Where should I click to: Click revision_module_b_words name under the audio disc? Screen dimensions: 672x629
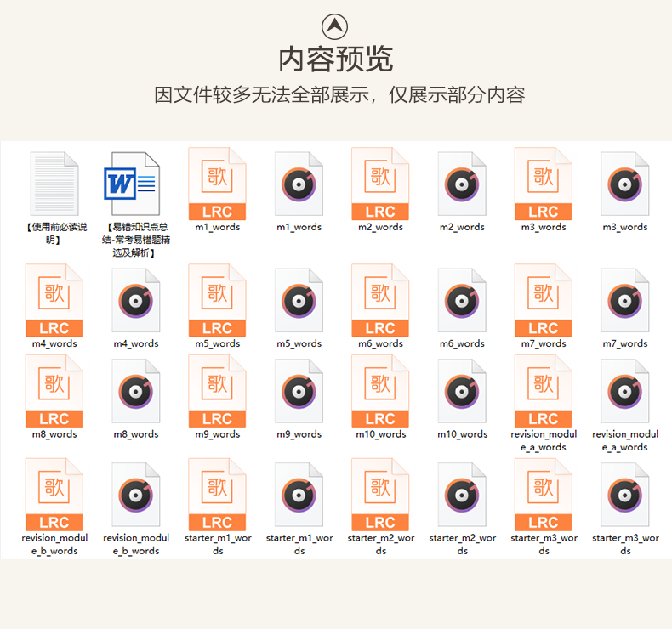click(136, 544)
